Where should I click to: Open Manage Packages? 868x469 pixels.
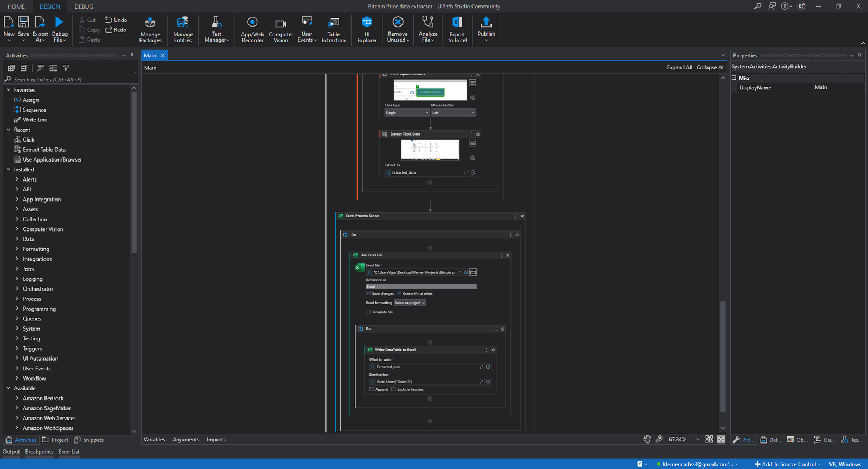(150, 29)
